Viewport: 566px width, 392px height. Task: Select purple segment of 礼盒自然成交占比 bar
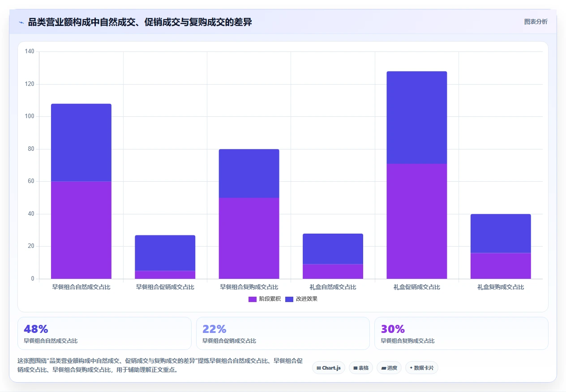click(333, 272)
